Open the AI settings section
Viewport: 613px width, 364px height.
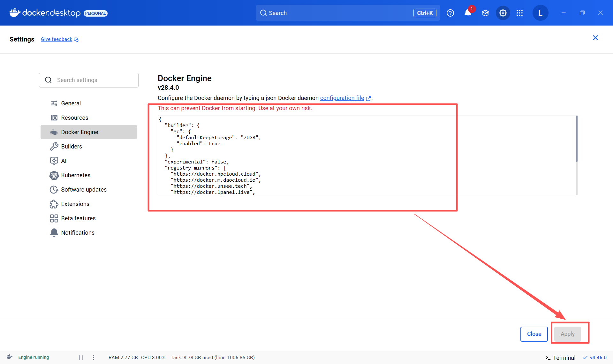click(x=89, y=161)
